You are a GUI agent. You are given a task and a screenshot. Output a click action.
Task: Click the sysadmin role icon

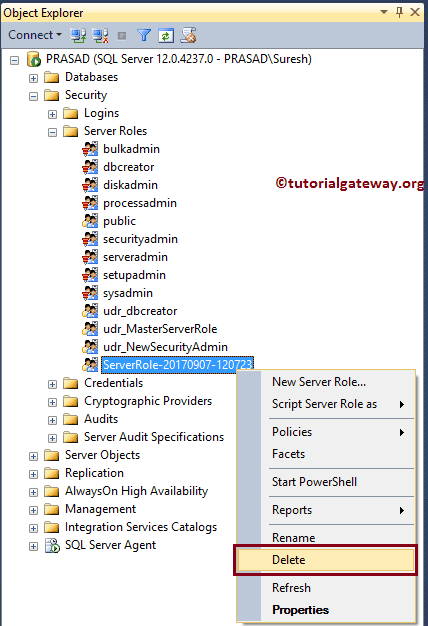coord(90,293)
